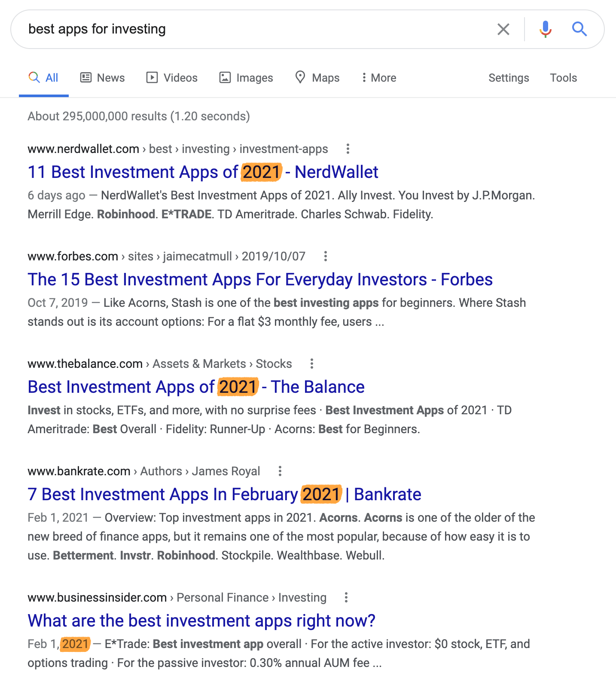Clear the search query with the X icon
Screen dimensions: 616x685
(x=503, y=29)
